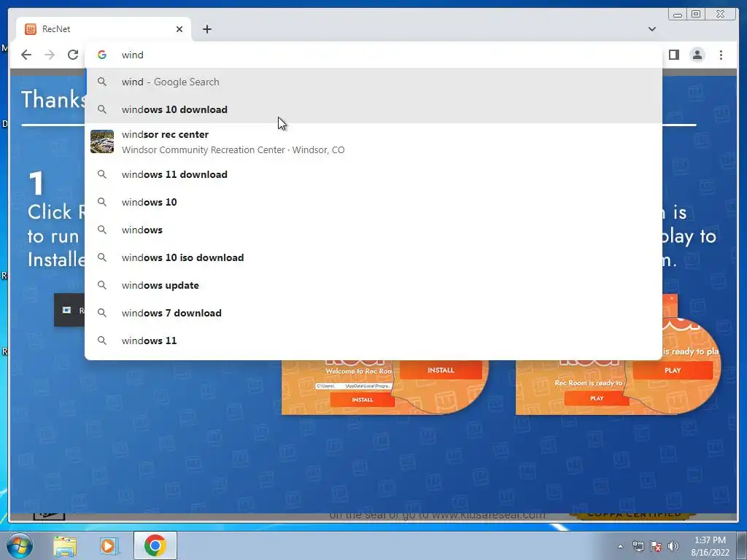Click the forward navigation arrow
This screenshot has width=747, height=560.
(50, 55)
